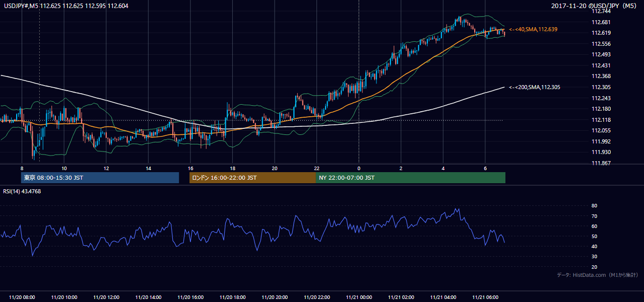Select the Tokyo 08:00-15:30 JST session bar
Image resolution: width=644 pixels, height=302 pixels.
[100, 178]
